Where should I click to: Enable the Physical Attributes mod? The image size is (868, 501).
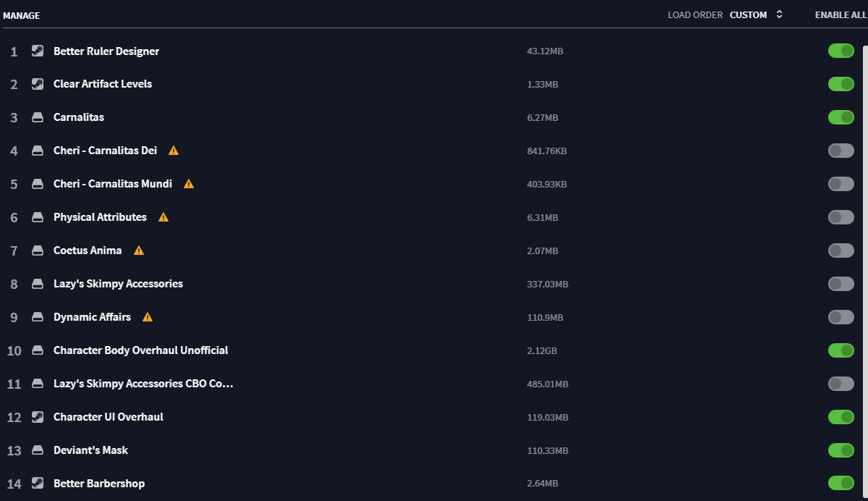(841, 217)
